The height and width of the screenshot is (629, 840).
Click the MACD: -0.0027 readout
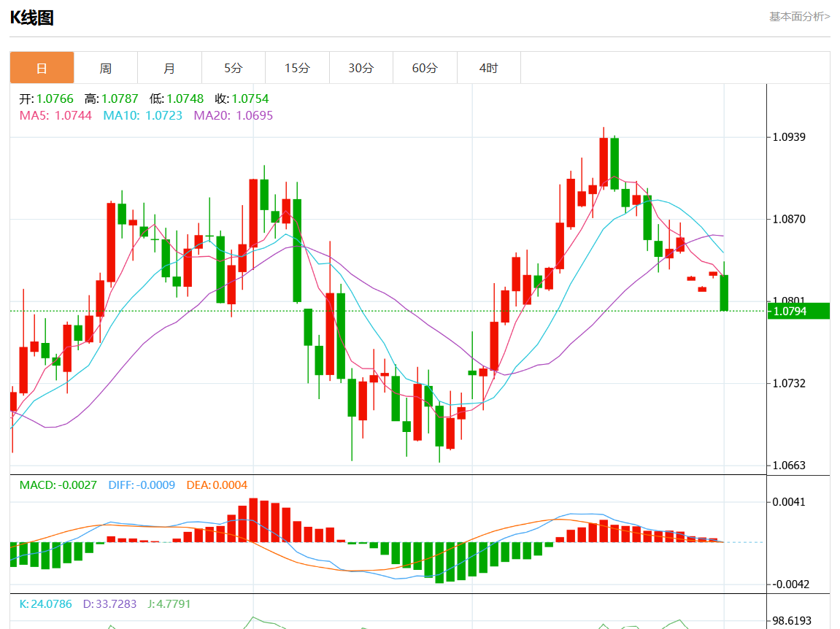[58, 485]
